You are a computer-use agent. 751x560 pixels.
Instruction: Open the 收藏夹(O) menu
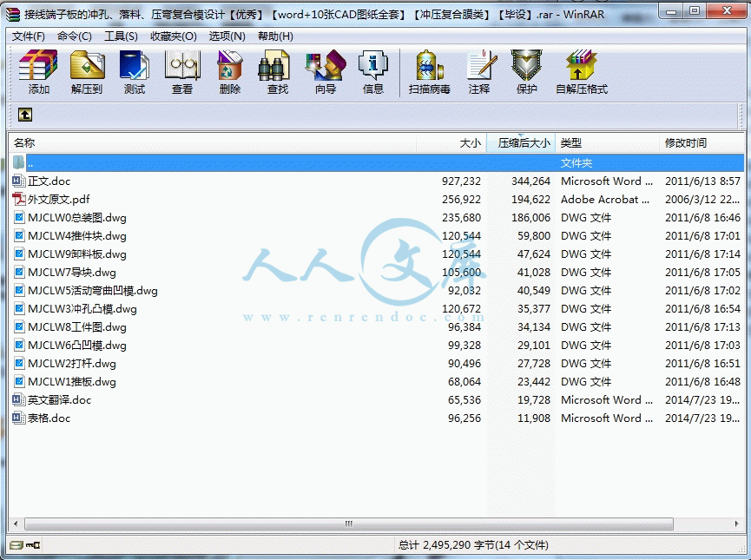pyautogui.click(x=174, y=36)
